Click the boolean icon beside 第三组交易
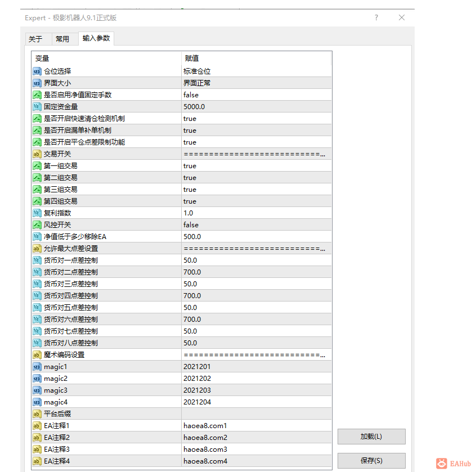 click(37, 190)
